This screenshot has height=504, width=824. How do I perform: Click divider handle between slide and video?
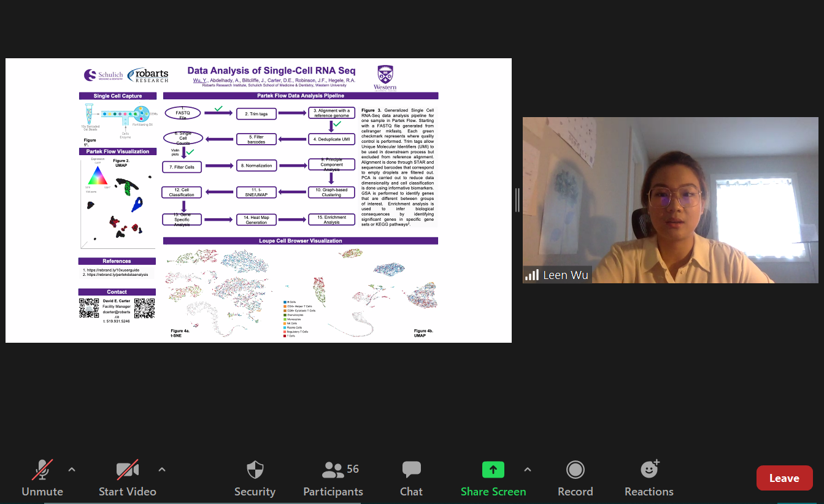(517, 200)
